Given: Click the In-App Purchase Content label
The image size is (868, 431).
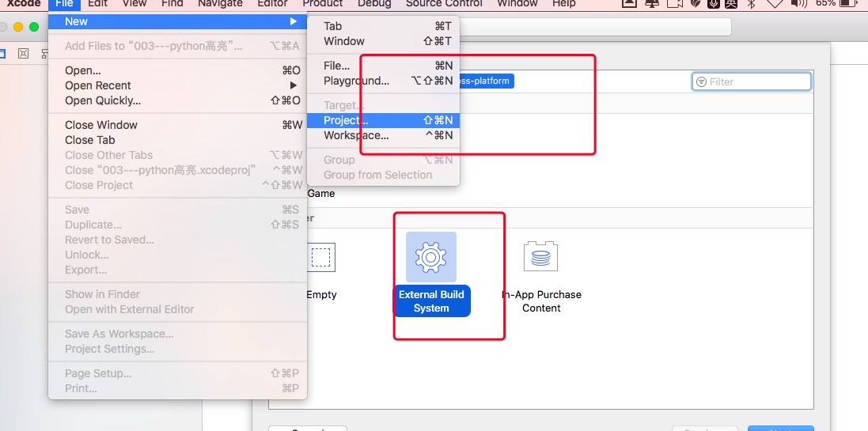Looking at the screenshot, I should coord(541,301).
